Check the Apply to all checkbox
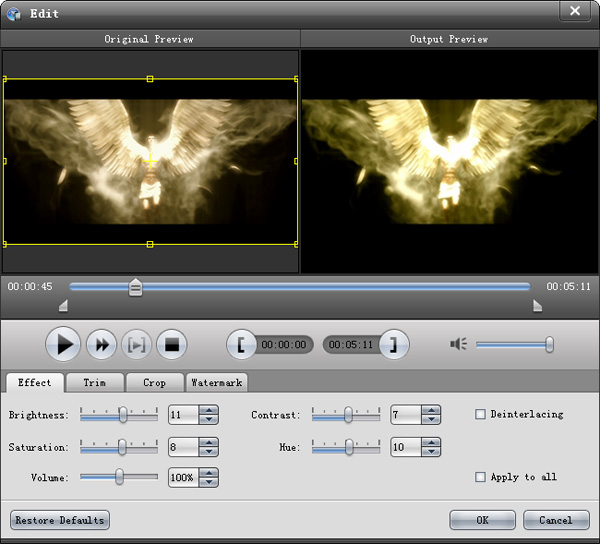The width and height of the screenshot is (600, 544). pos(480,477)
